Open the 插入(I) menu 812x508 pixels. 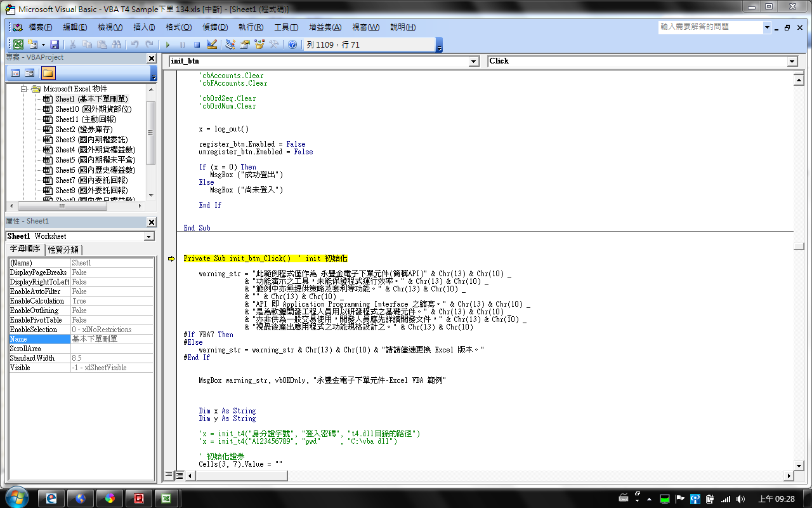coord(144,27)
